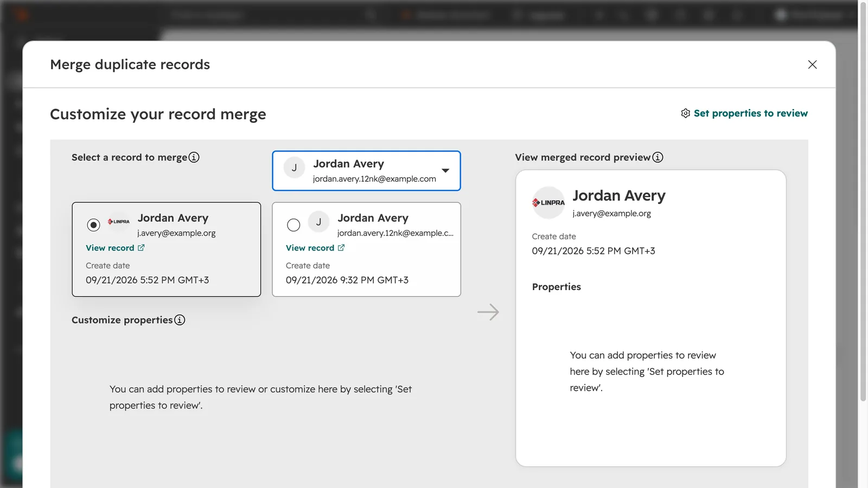The width and height of the screenshot is (868, 488).
Task: Click the LINPRA logo in merged preview
Action: coord(548,203)
